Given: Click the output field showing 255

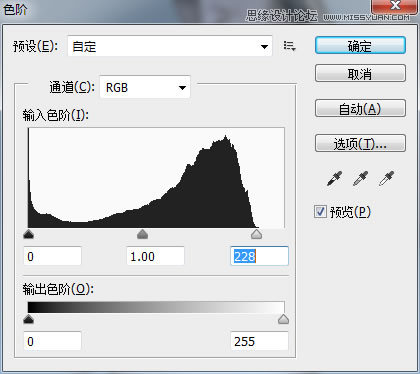Looking at the screenshot, I should [259, 341].
